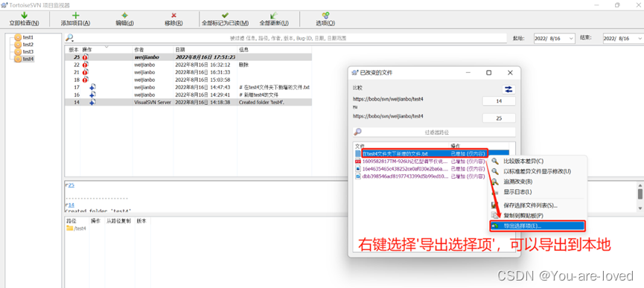This screenshot has height=288, width=644.
Task: Choose 比较版本差异(C) from context menu
Action: pos(538,161)
